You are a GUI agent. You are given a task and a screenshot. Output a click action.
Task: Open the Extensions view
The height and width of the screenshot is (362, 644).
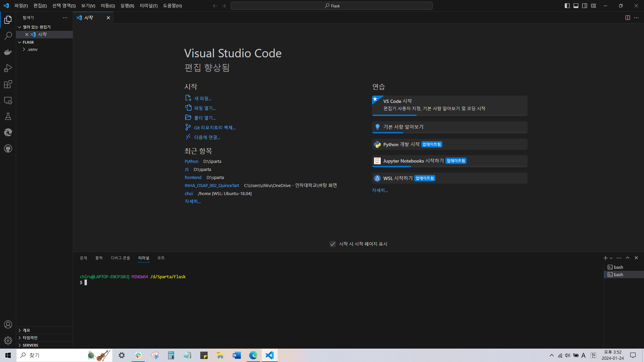[8, 84]
